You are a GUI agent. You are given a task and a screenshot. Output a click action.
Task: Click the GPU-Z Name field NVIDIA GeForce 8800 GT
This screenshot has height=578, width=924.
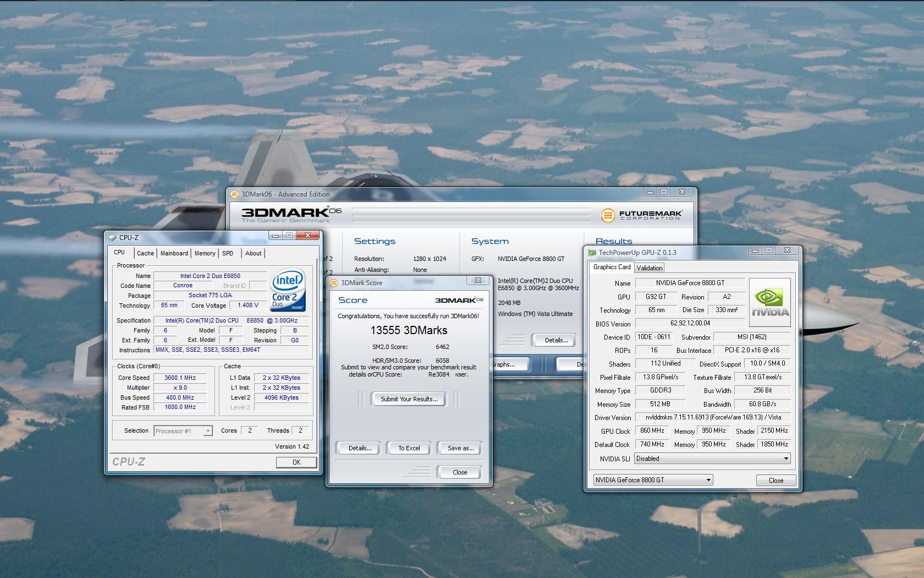(690, 283)
